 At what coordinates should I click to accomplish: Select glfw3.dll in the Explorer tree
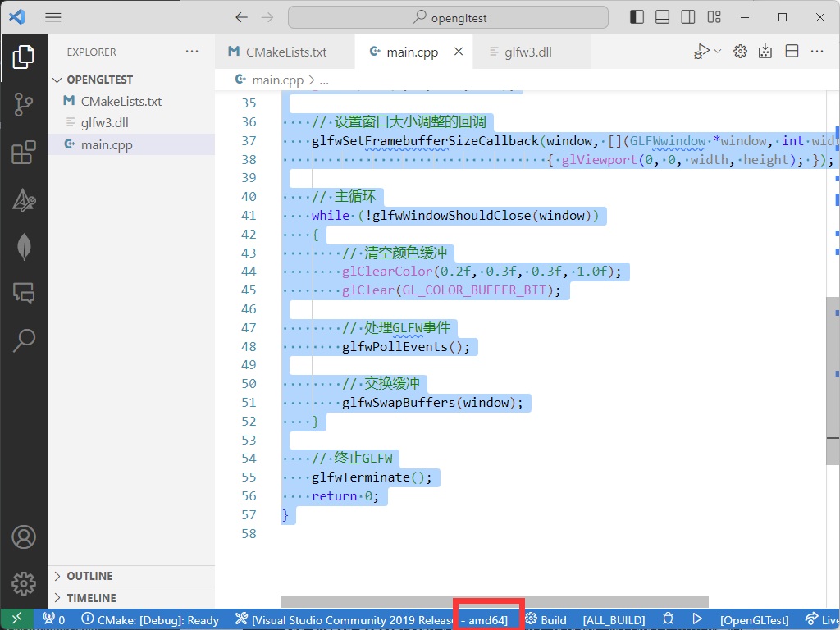[104, 123]
